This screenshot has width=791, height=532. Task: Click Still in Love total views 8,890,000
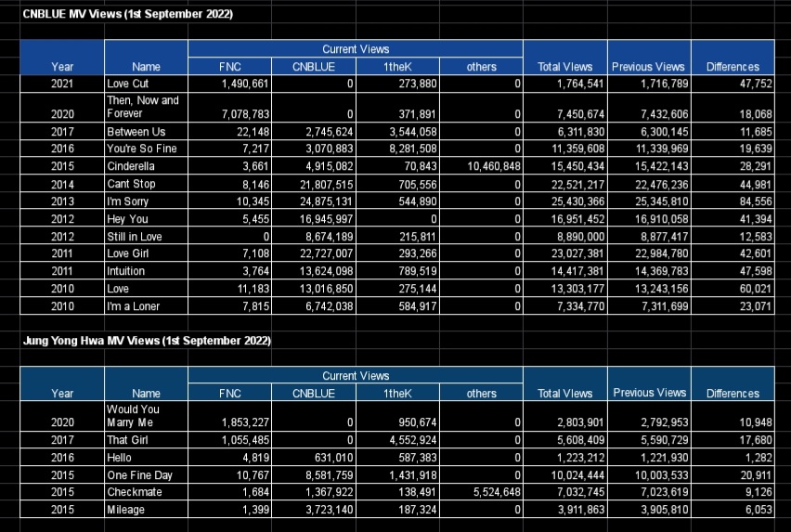[x=565, y=237]
